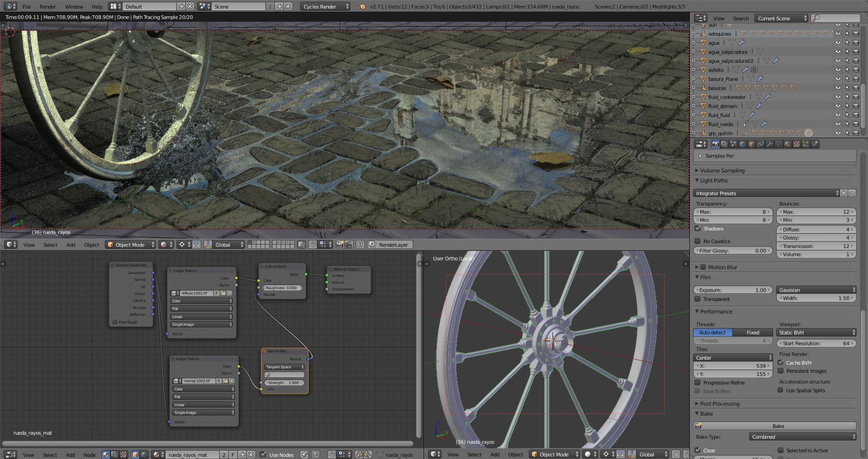Open the Node menu in node editor header
The height and width of the screenshot is (459, 868).
point(89,455)
